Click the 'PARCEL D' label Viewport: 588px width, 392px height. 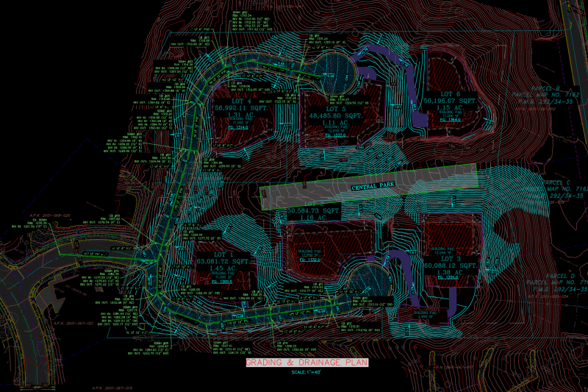[x=560, y=276]
